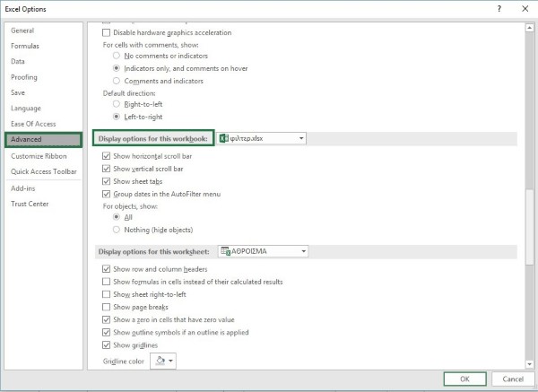Open the Ease Of Access category
Image resolution: width=538 pixels, height=392 pixels.
[33, 124]
